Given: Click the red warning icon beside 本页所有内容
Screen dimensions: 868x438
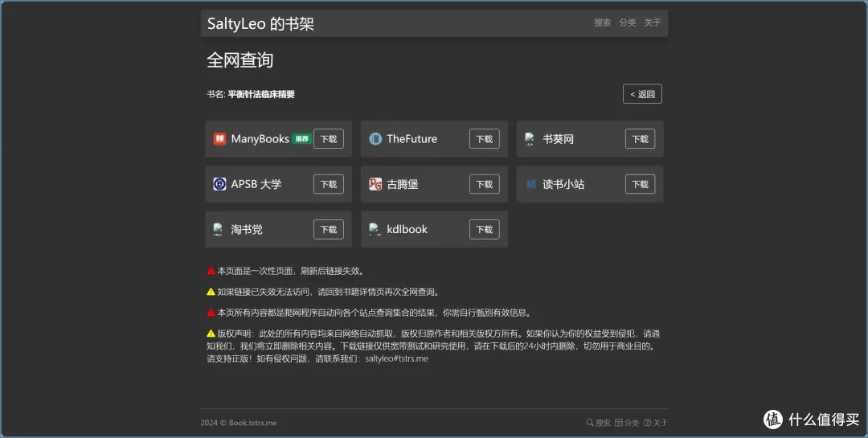Looking at the screenshot, I should tap(211, 313).
